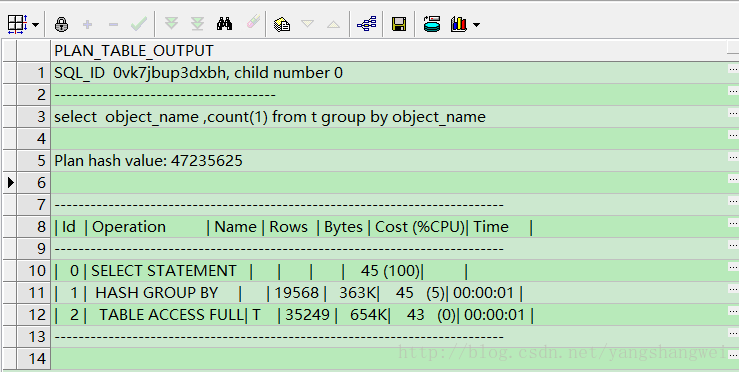
Task: Click the PLAN_TABLE_OUTPUT column header
Action: point(388,50)
